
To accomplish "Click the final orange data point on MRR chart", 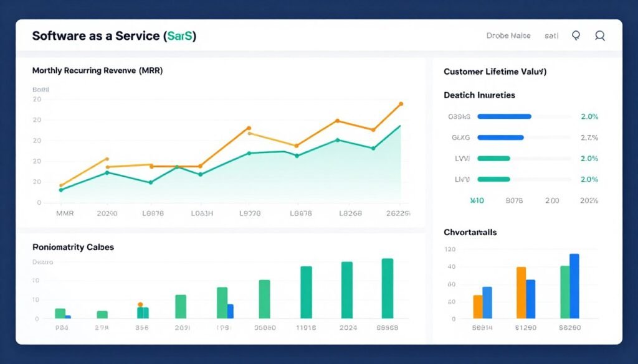I will (x=401, y=104).
